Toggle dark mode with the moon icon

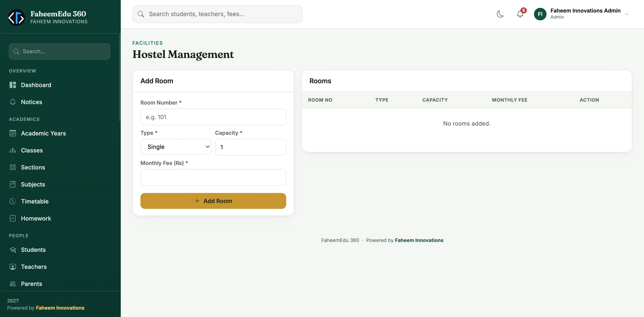pos(500,14)
